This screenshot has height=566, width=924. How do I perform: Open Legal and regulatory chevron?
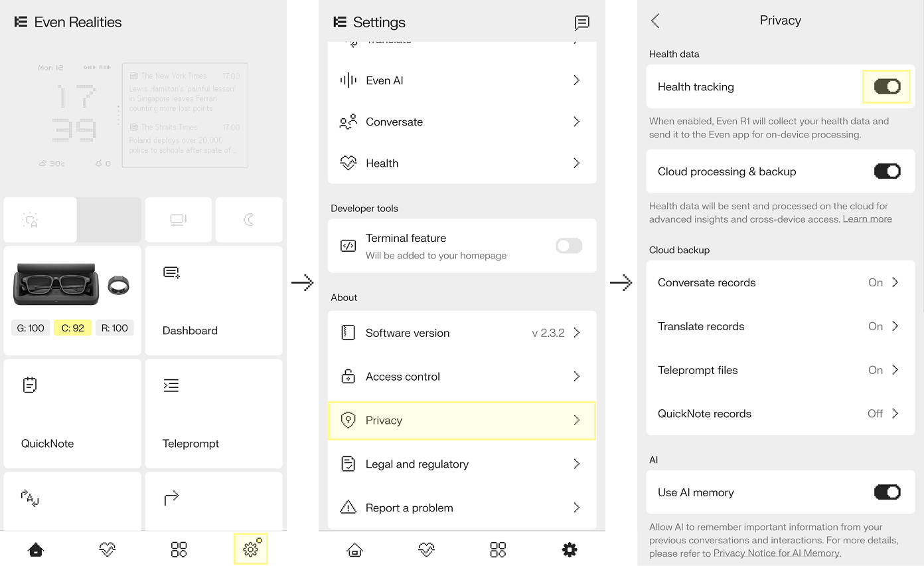577,464
